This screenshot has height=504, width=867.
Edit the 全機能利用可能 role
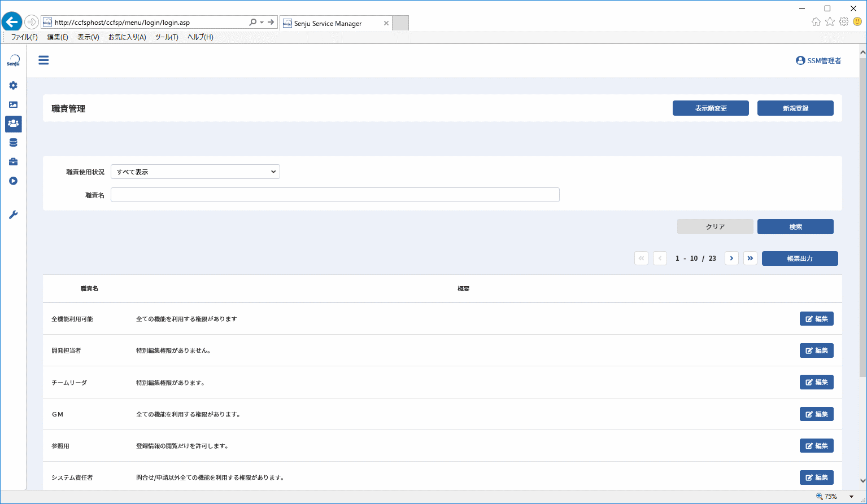click(x=817, y=319)
